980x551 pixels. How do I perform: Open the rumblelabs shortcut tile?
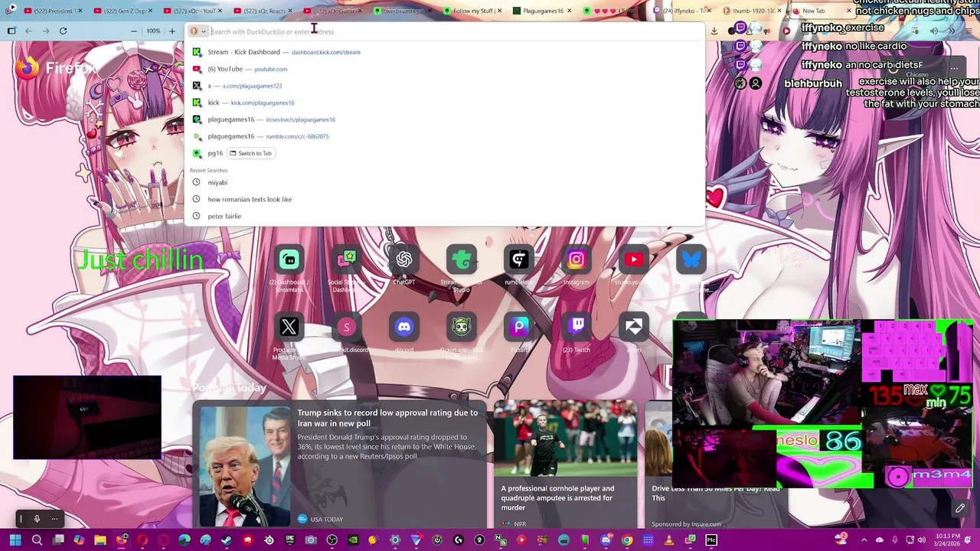click(519, 260)
